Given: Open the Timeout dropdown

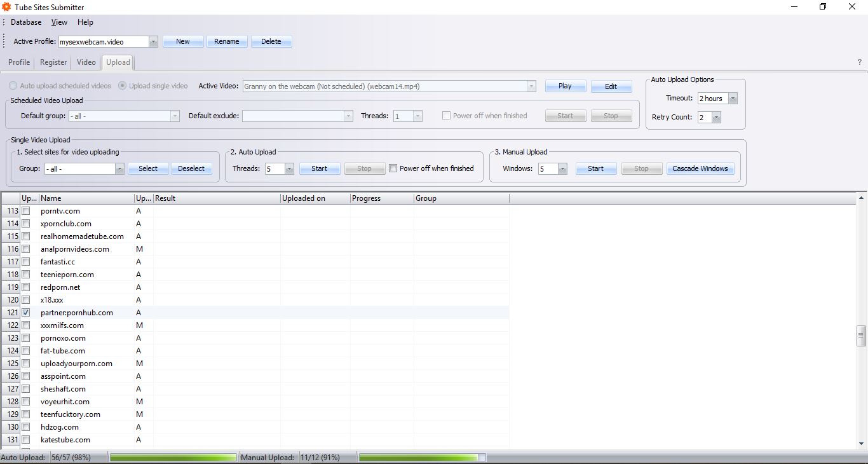Looking at the screenshot, I should 733,99.
